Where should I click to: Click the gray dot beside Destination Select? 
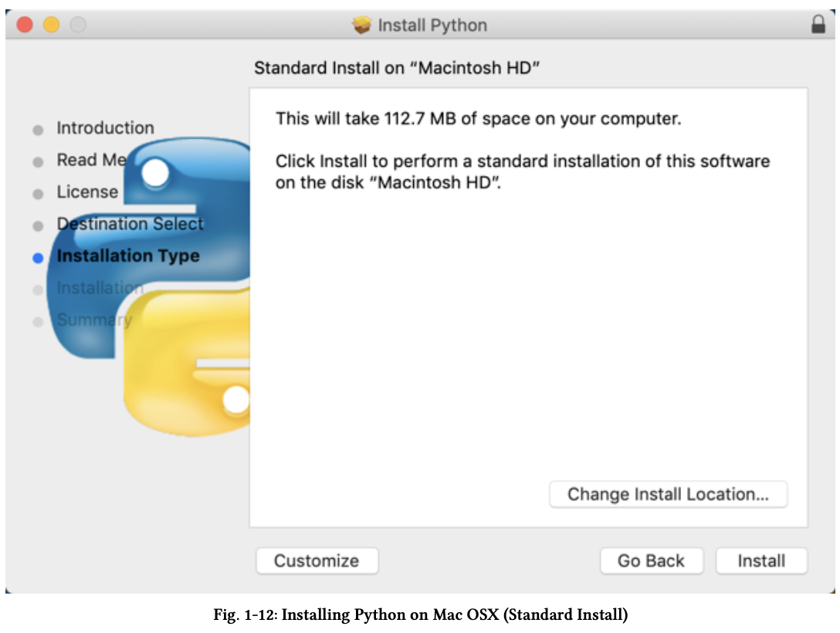pyautogui.click(x=37, y=225)
